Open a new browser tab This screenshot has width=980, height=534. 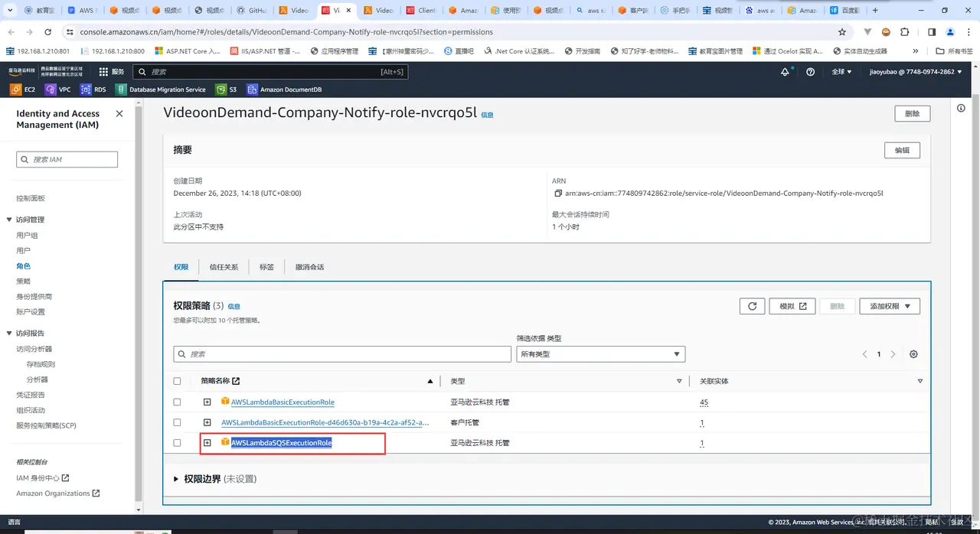[x=875, y=11]
